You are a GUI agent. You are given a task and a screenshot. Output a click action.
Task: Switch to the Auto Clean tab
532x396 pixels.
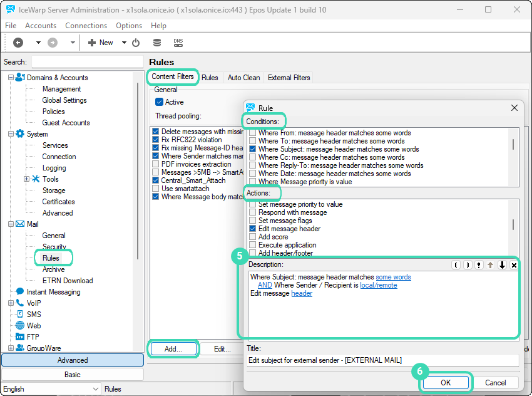click(243, 78)
